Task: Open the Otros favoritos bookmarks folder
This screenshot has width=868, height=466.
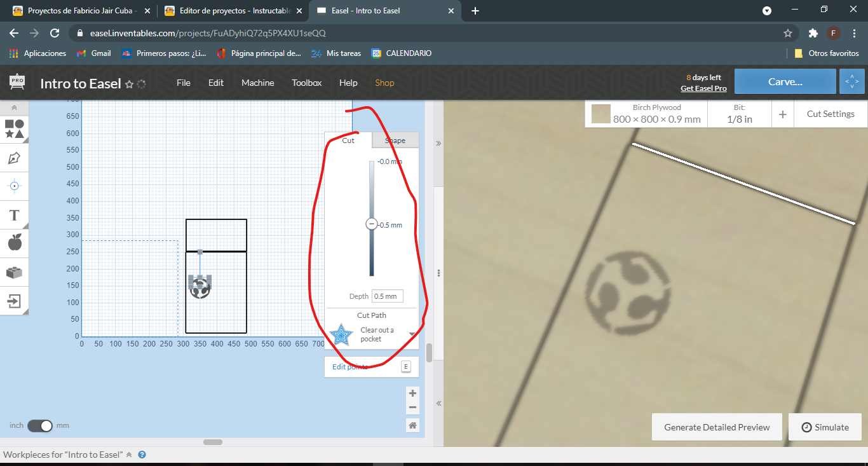Action: pyautogui.click(x=827, y=53)
